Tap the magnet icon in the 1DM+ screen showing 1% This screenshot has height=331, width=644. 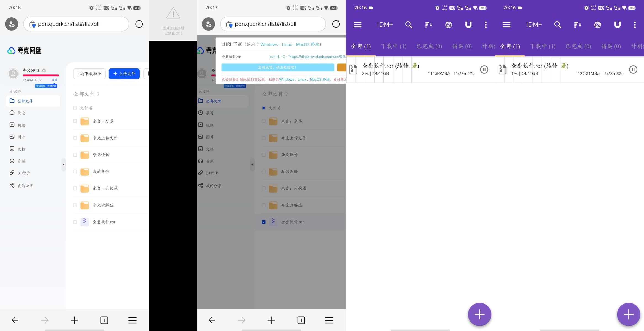(617, 25)
